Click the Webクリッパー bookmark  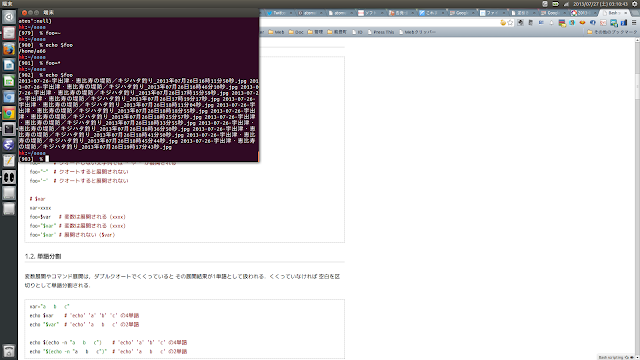coord(417,32)
